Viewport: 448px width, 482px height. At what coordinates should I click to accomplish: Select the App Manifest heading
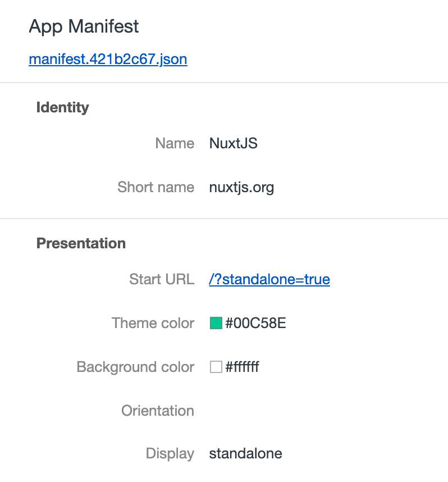tap(83, 26)
